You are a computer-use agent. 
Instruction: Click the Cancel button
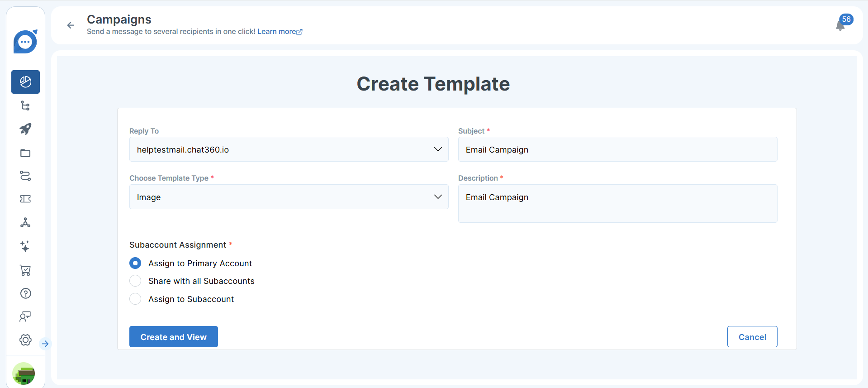(x=752, y=337)
